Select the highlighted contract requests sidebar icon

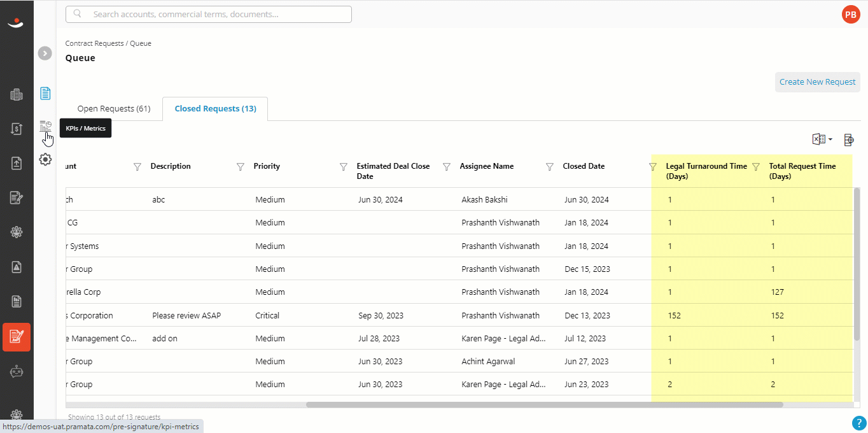[17, 337]
